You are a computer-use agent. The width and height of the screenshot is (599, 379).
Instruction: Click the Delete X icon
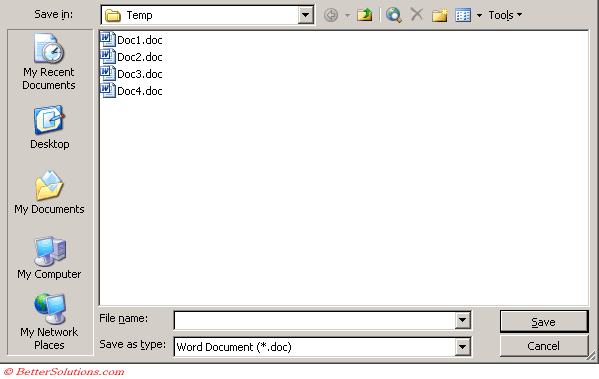click(x=417, y=15)
